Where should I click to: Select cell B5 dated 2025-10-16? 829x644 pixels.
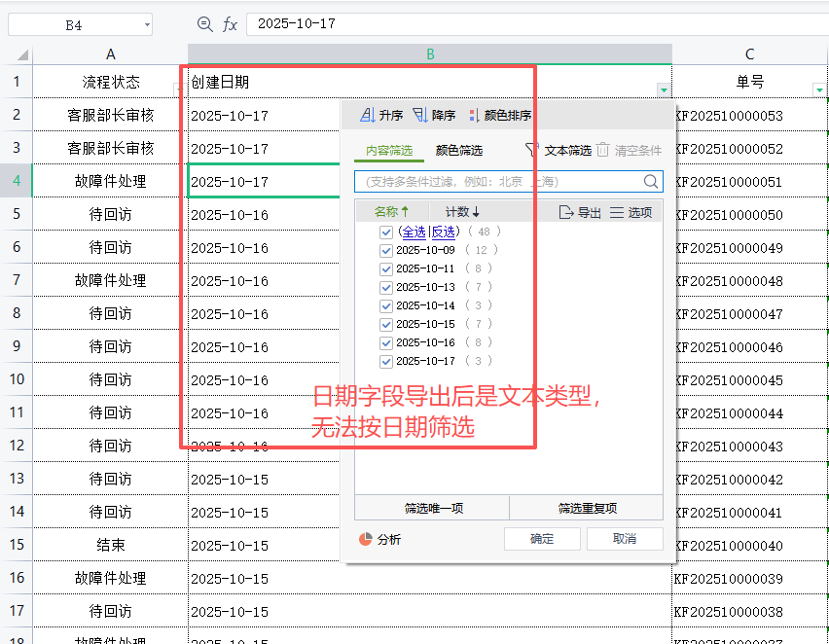click(264, 215)
